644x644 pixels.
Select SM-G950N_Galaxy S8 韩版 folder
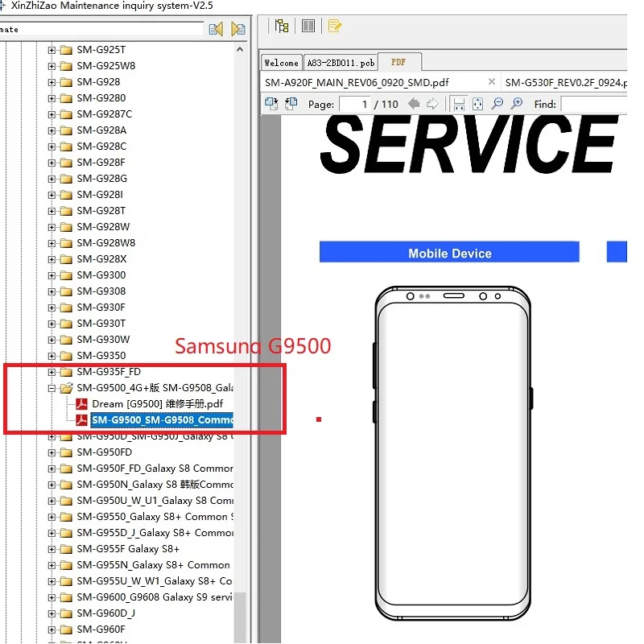click(x=155, y=485)
